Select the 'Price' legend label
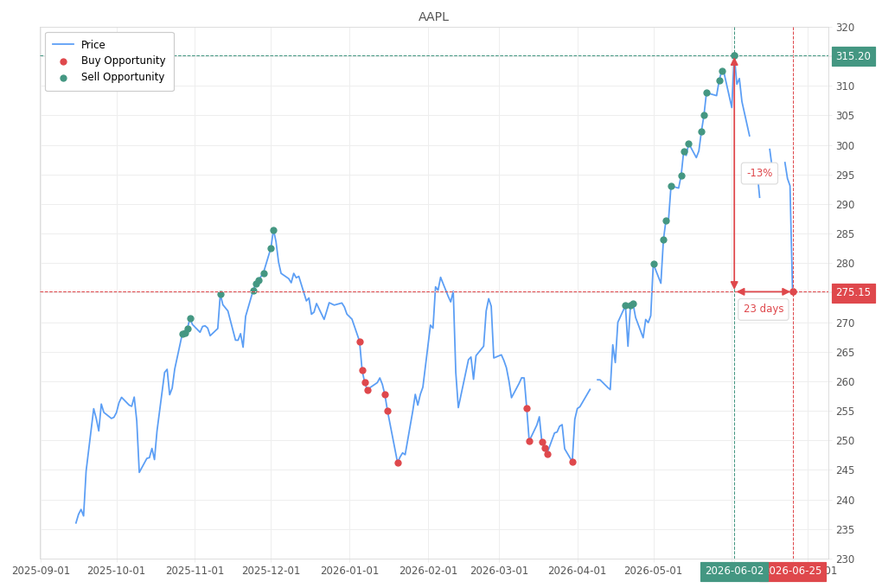Viewport: 882px width, 588px height. [x=93, y=44]
